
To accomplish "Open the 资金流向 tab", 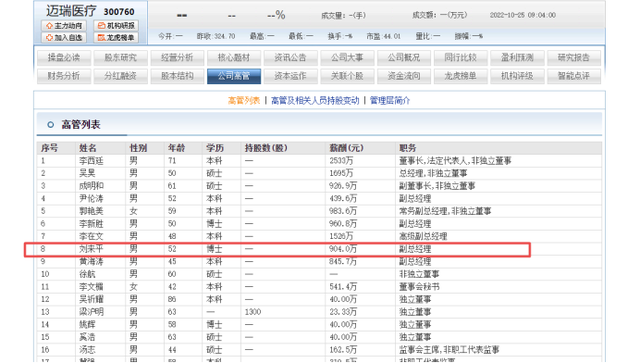I will tap(404, 76).
